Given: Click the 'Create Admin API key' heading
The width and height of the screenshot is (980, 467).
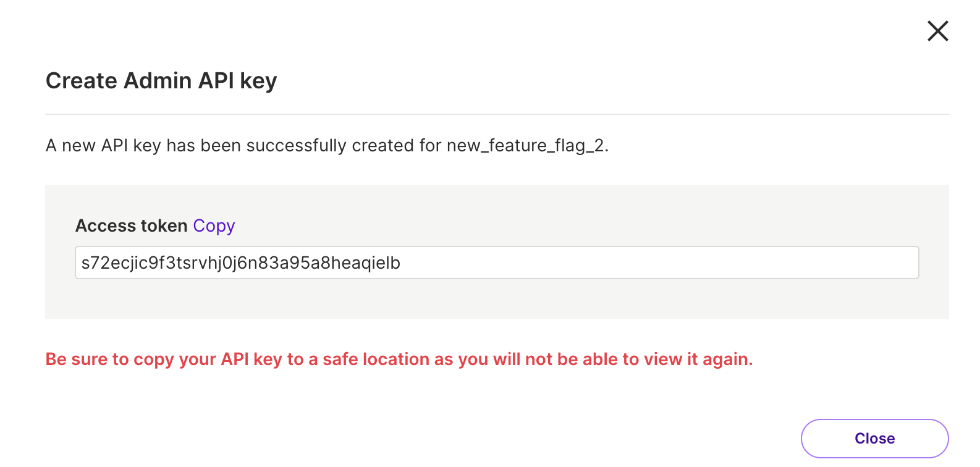Looking at the screenshot, I should (x=161, y=81).
